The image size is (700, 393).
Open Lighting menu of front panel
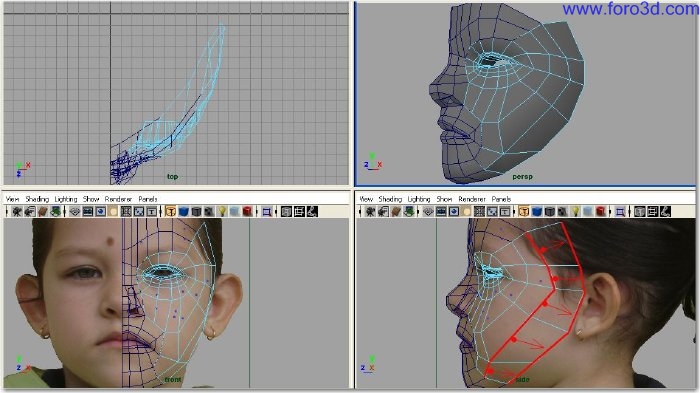[x=66, y=199]
